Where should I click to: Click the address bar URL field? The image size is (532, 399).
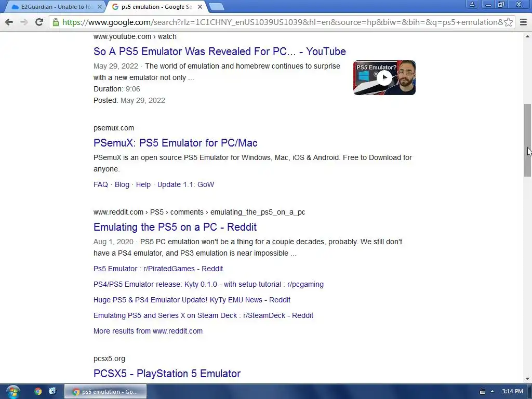tap(282, 22)
